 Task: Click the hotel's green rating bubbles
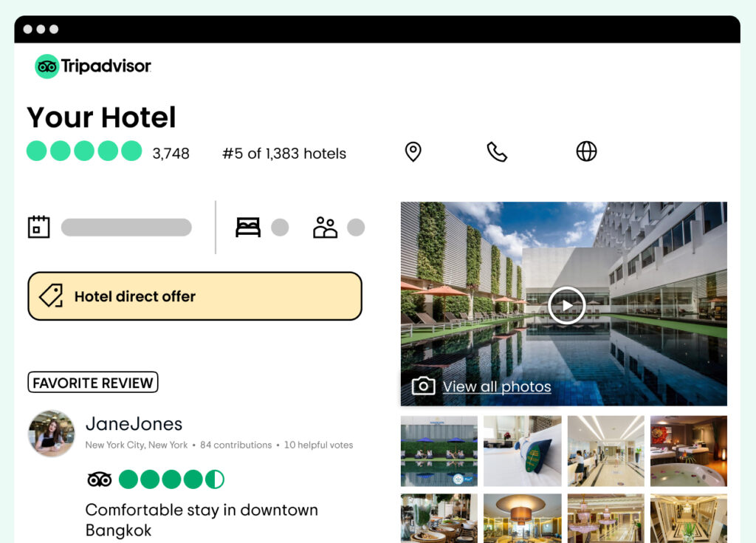coord(84,151)
